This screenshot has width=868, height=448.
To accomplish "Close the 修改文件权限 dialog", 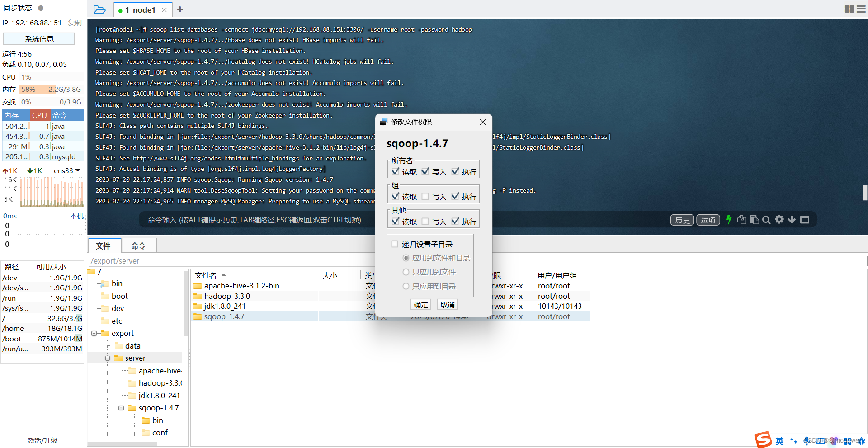I will (483, 122).
